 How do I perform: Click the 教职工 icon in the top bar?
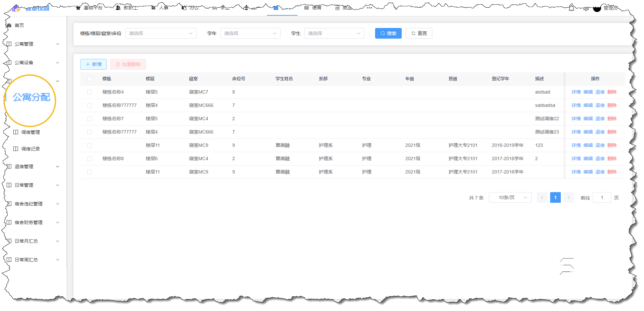tap(118, 8)
